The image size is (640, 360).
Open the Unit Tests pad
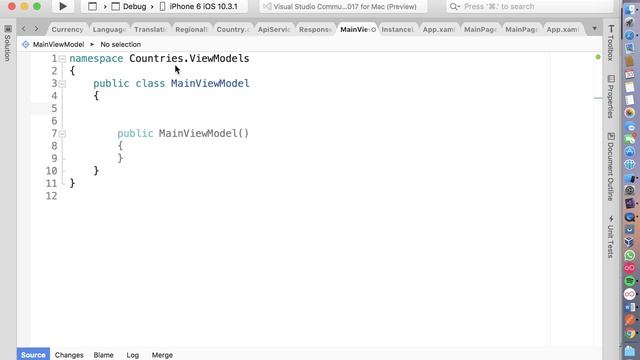(611, 237)
